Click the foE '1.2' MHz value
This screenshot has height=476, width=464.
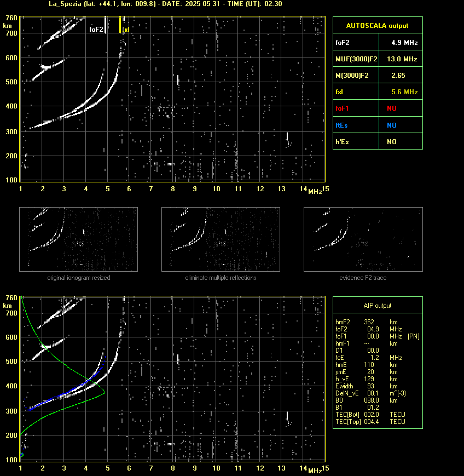click(x=375, y=358)
